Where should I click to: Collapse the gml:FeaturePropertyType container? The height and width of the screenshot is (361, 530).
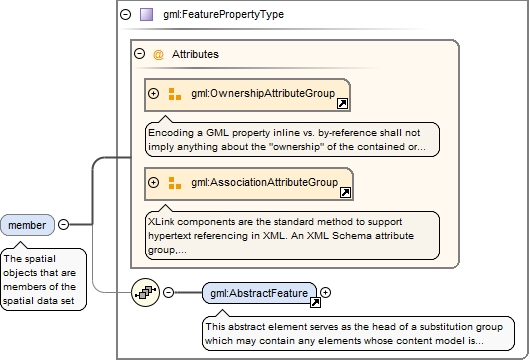(125, 15)
